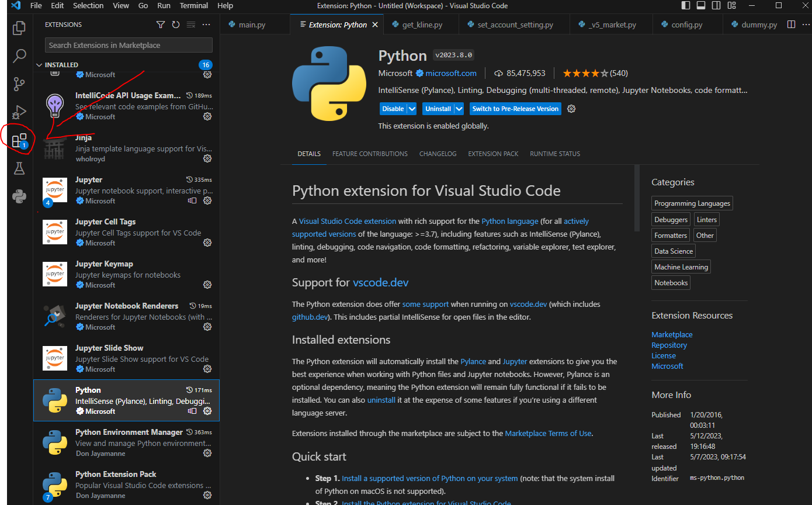Click the Filter Extensions funnel icon
The width and height of the screenshot is (812, 505).
coord(161,25)
